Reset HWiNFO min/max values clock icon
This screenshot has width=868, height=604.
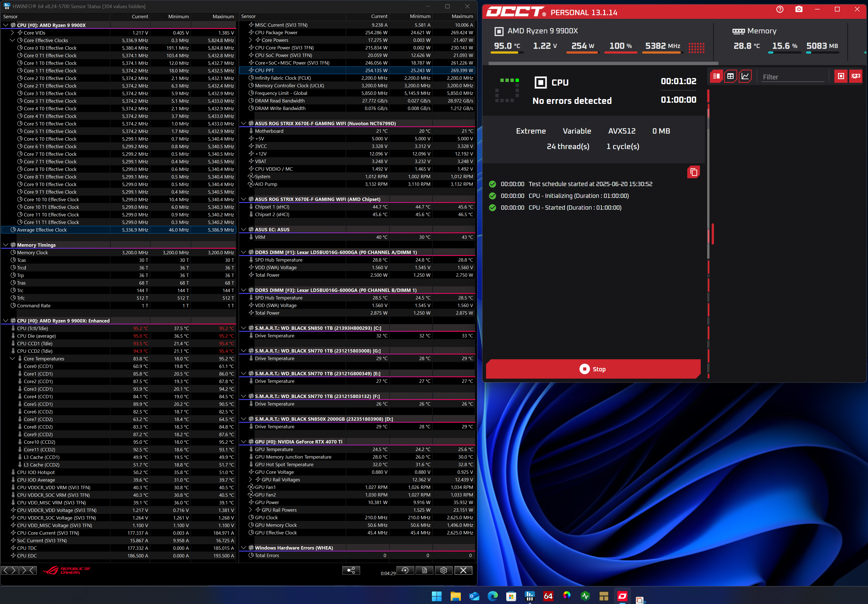[x=405, y=570]
